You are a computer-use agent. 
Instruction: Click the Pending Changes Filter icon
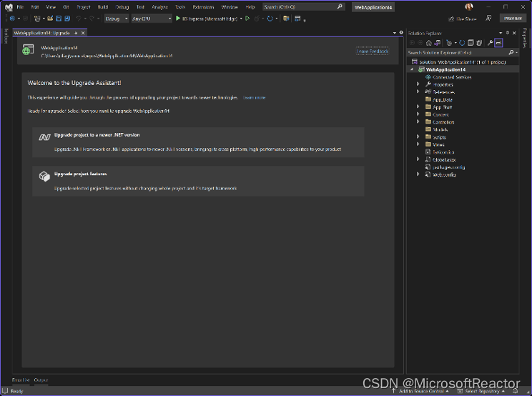449,43
